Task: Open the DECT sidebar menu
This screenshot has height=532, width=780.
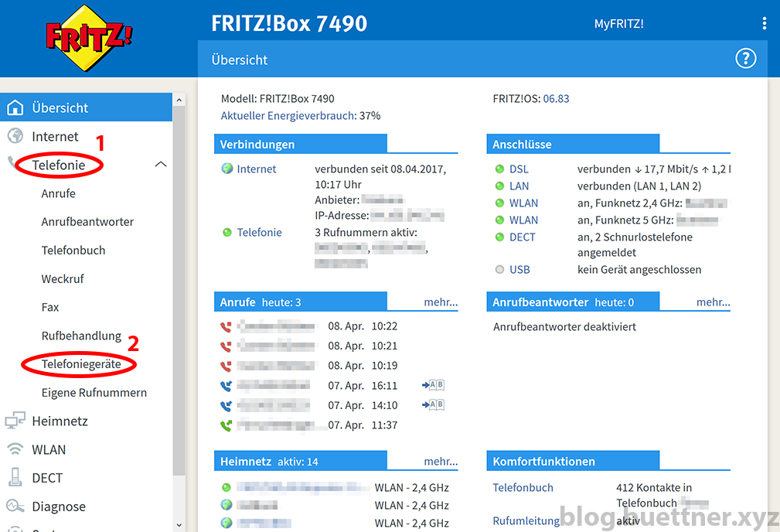Action: pyautogui.click(x=47, y=478)
